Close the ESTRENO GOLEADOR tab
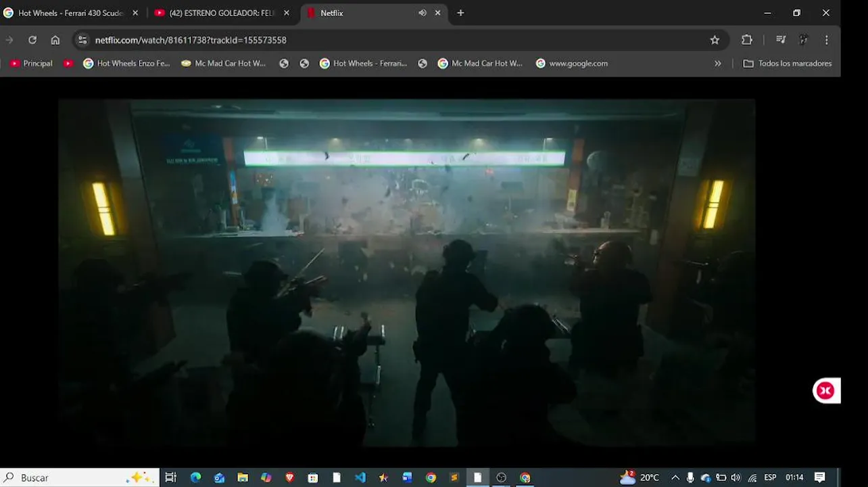This screenshot has height=487, width=868. click(x=286, y=13)
